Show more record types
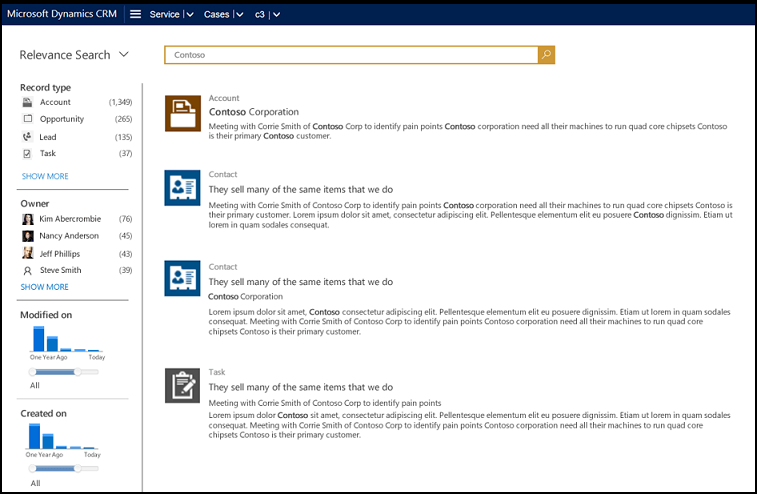757x494 pixels. pyautogui.click(x=45, y=176)
